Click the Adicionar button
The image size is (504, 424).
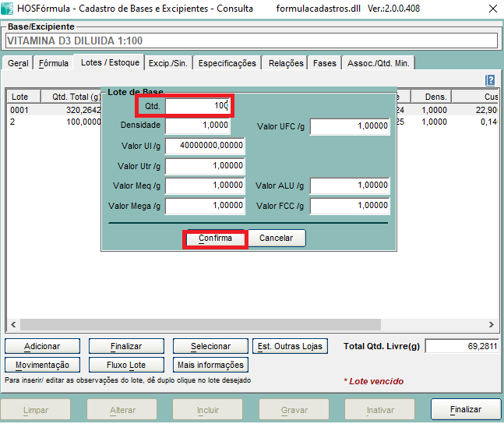tap(41, 346)
